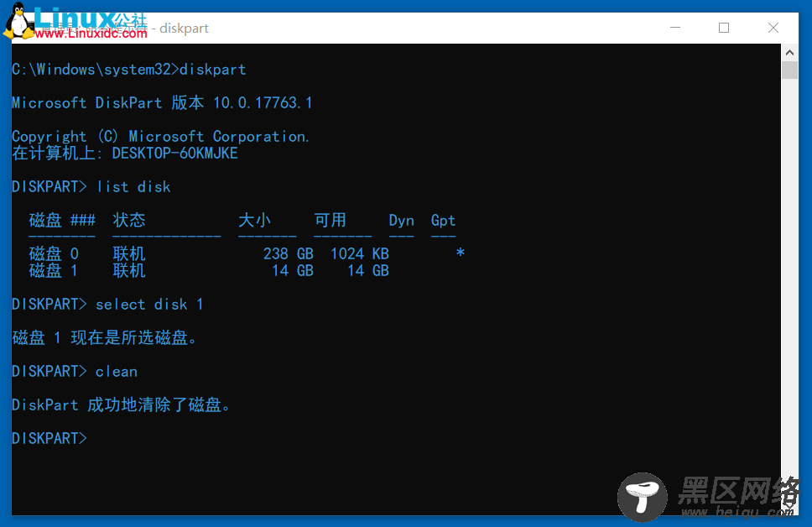Click the Gpt asterisk for disk 0
Viewport: 812px width, 527px height.
(461, 253)
